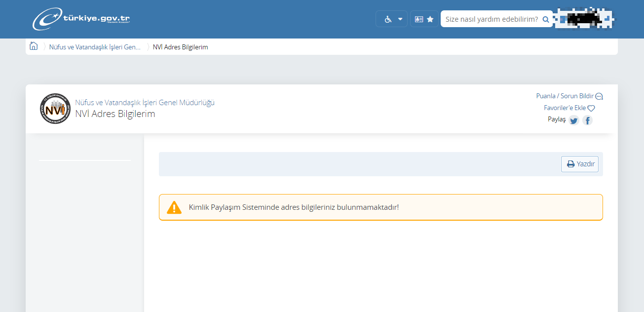Screen dimensions: 644x312
Task: Open 'Nüfus ve Vatandaşlık İşleri Genel Müdürlüğü' link
Action: click(145, 103)
